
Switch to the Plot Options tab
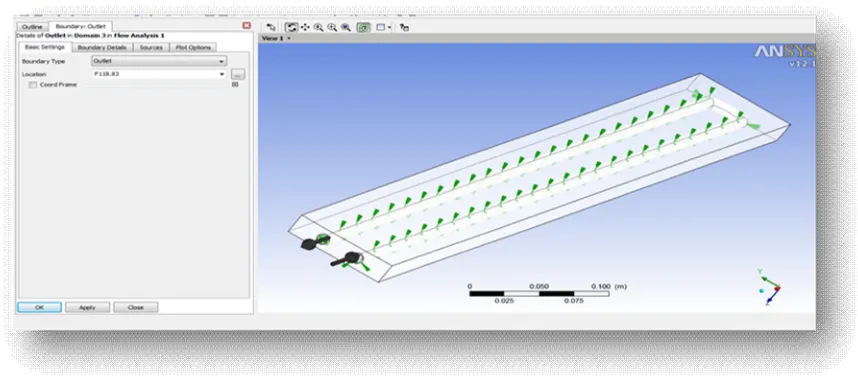pyautogui.click(x=193, y=48)
